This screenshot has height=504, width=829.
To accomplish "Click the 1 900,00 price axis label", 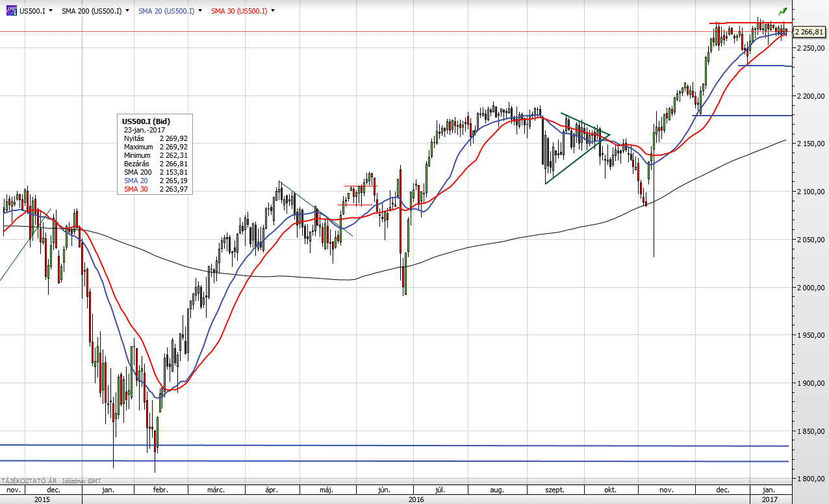I will pyautogui.click(x=810, y=383).
